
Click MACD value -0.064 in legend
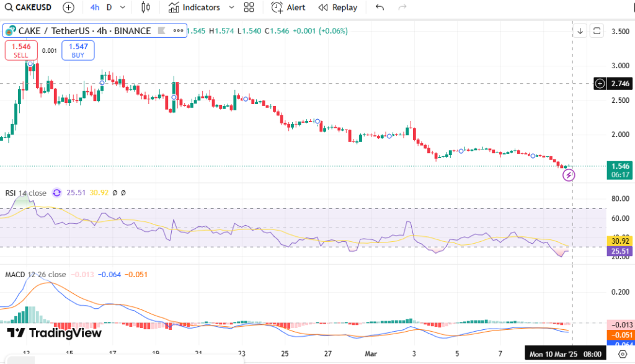click(109, 275)
